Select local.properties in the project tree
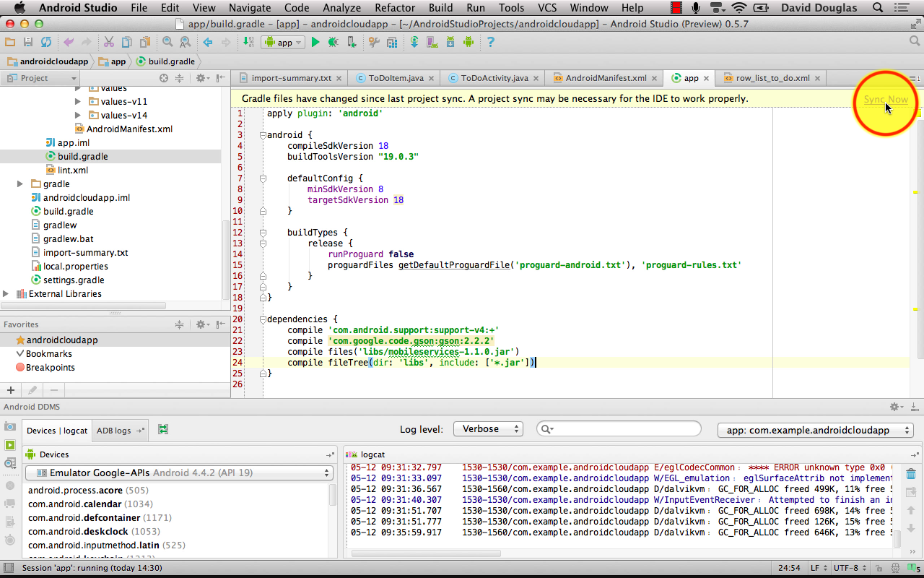Screen dimensions: 924x578 tap(76, 267)
